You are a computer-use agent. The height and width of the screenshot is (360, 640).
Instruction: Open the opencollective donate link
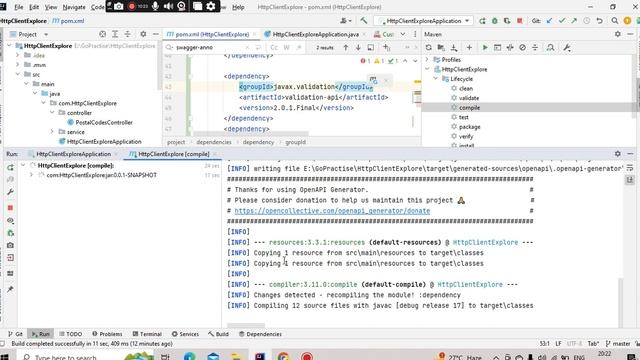[x=332, y=211]
